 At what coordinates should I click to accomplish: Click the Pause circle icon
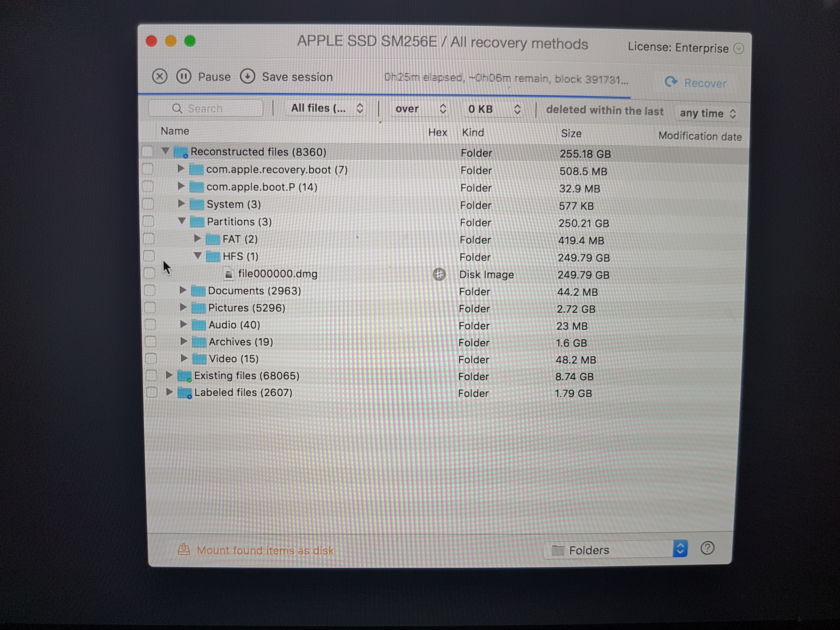pos(184,76)
